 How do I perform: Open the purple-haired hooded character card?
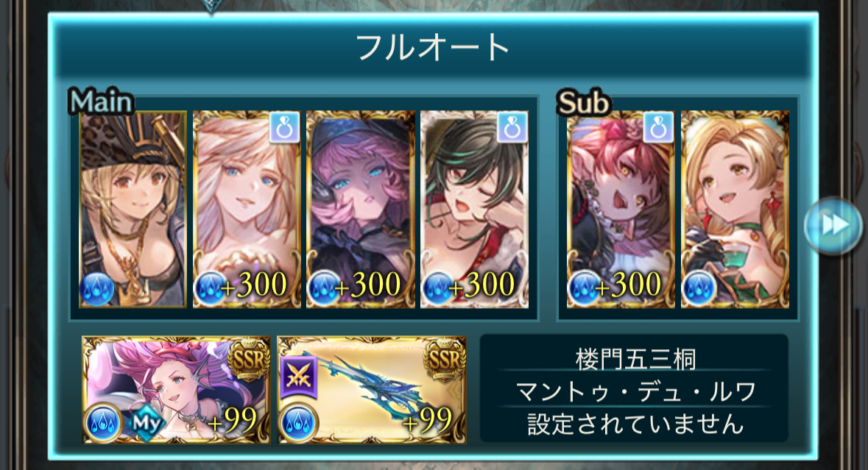click(x=360, y=209)
